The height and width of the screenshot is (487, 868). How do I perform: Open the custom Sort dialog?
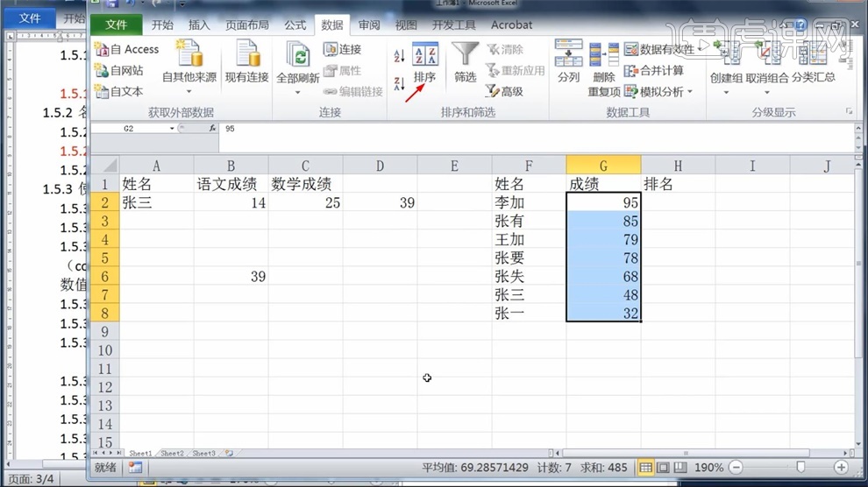pos(425,62)
